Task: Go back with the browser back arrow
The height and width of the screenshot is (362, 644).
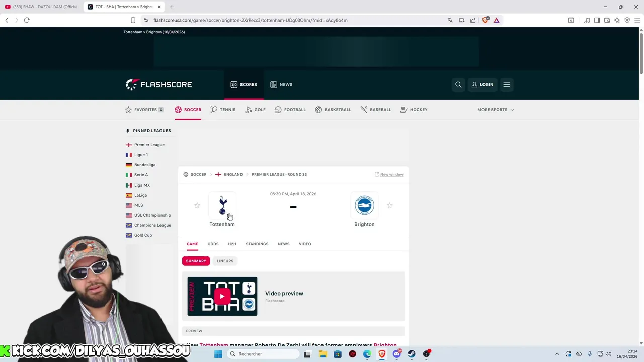Action: coord(7,20)
